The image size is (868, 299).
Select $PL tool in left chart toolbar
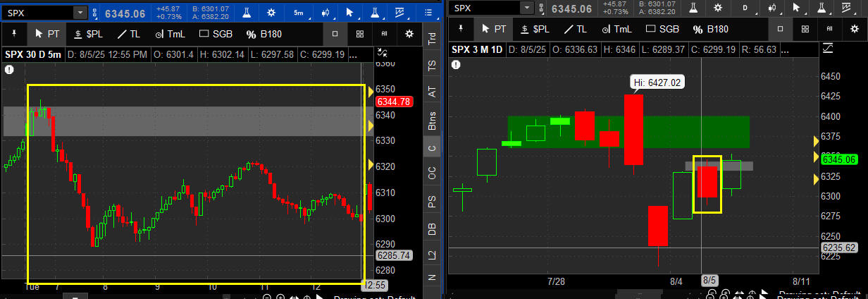[x=87, y=34]
